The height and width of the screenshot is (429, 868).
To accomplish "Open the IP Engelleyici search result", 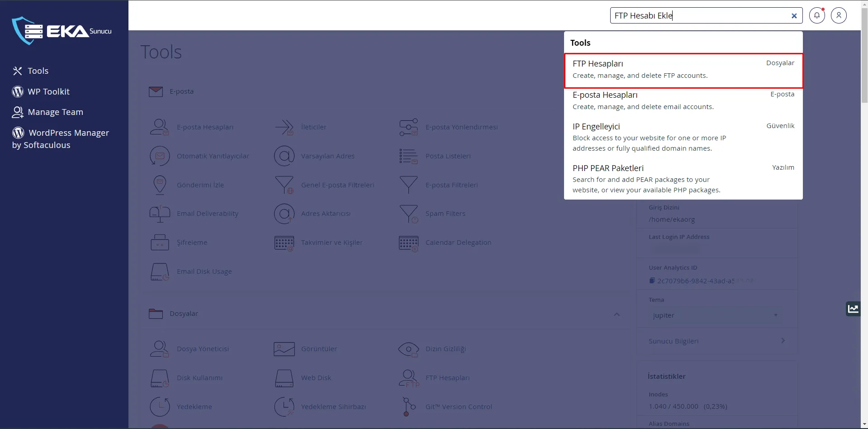I will [x=683, y=137].
